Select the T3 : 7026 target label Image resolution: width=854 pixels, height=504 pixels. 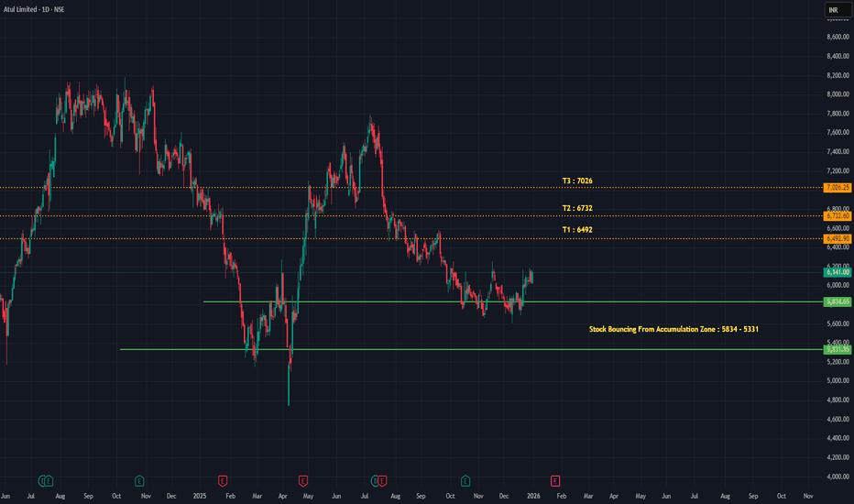pos(577,181)
